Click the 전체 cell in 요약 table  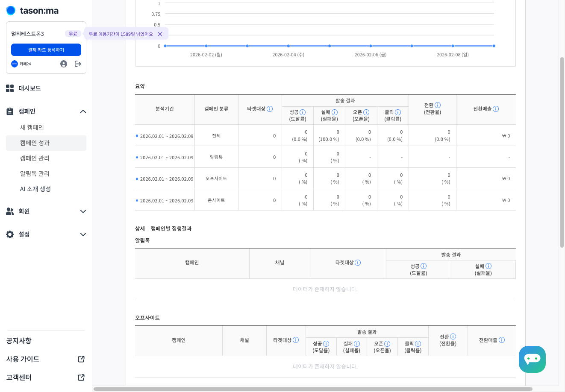[216, 136]
